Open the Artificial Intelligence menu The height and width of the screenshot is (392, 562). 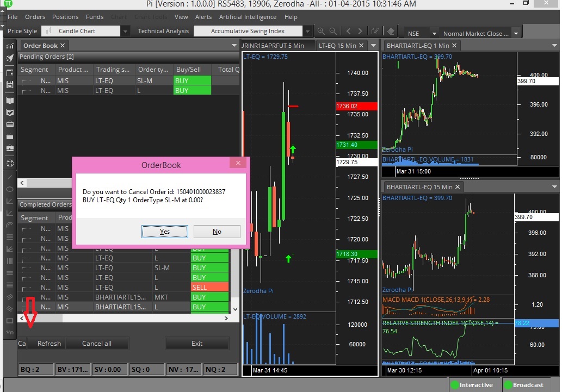point(248,17)
